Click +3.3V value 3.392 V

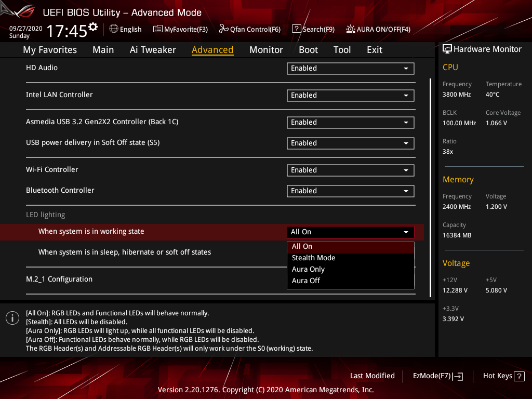[x=453, y=319]
